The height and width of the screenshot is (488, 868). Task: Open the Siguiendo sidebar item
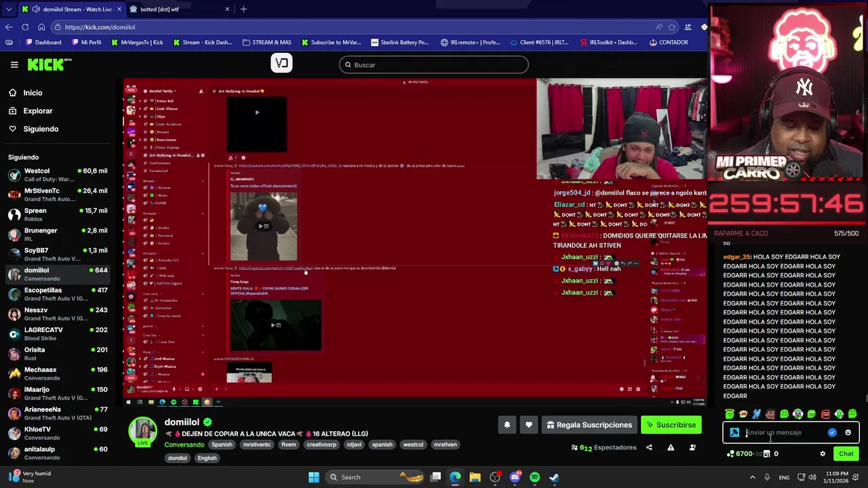(x=41, y=129)
